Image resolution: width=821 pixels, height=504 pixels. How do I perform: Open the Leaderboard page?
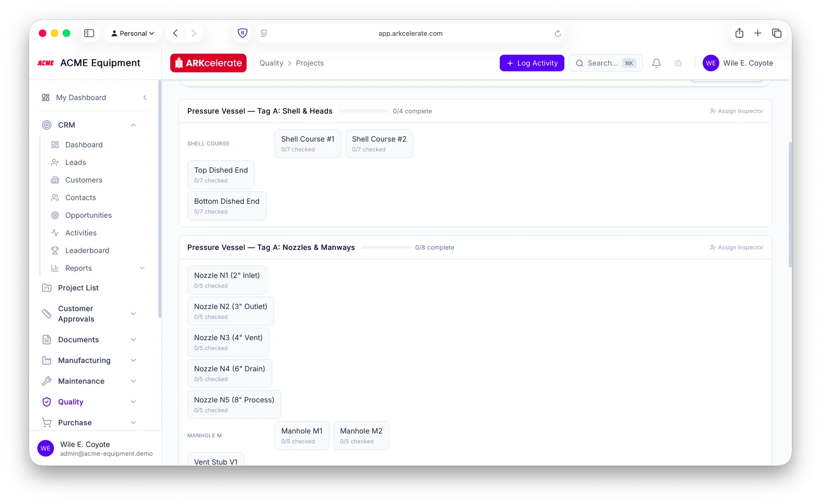(x=87, y=250)
